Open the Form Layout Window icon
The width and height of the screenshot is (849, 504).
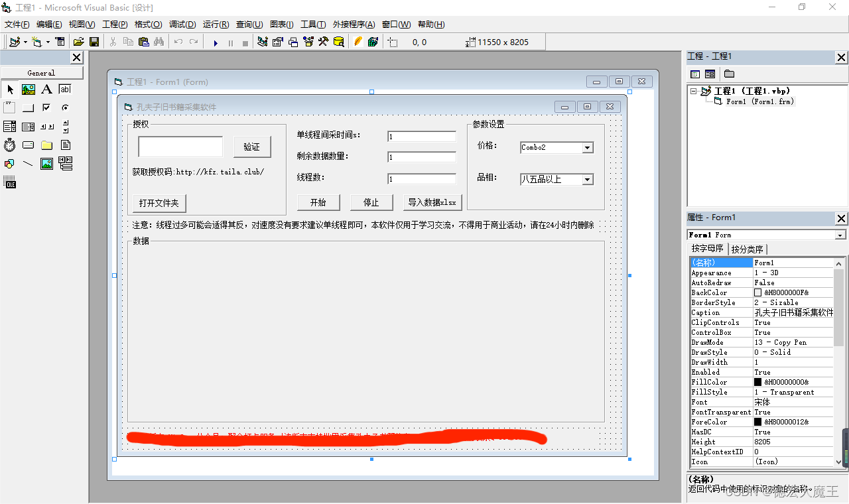click(x=293, y=42)
